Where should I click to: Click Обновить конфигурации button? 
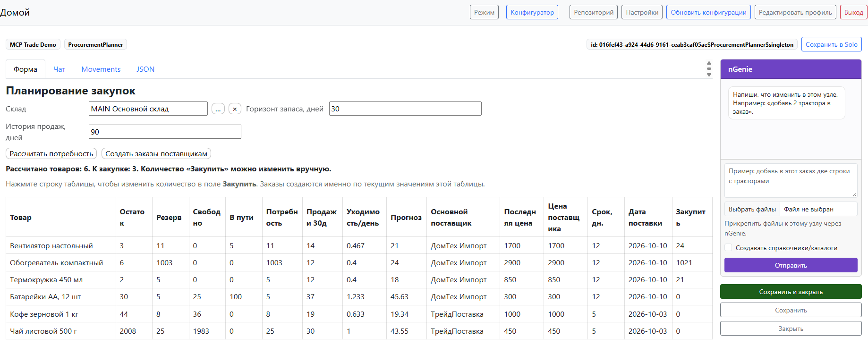[x=708, y=12]
